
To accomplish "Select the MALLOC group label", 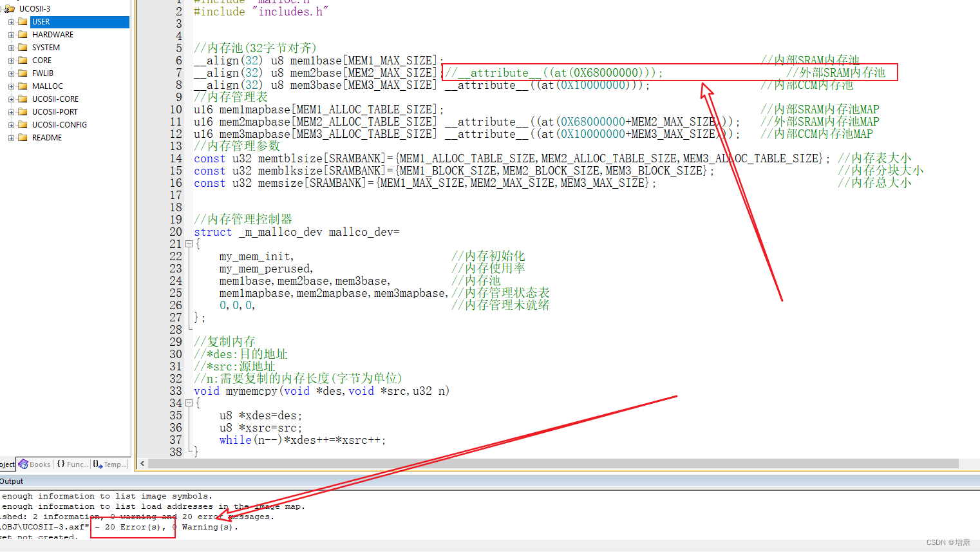I will 48,86.
